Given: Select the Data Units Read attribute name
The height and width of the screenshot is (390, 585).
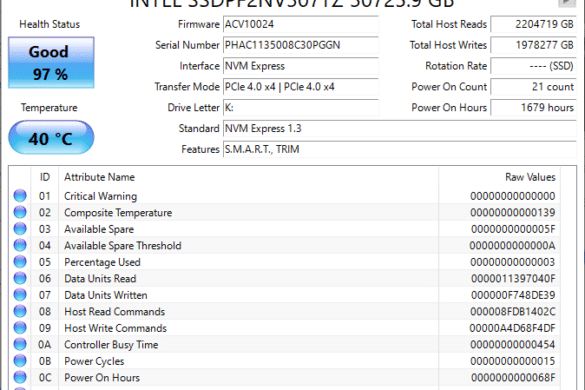Looking at the screenshot, I should point(100,278).
